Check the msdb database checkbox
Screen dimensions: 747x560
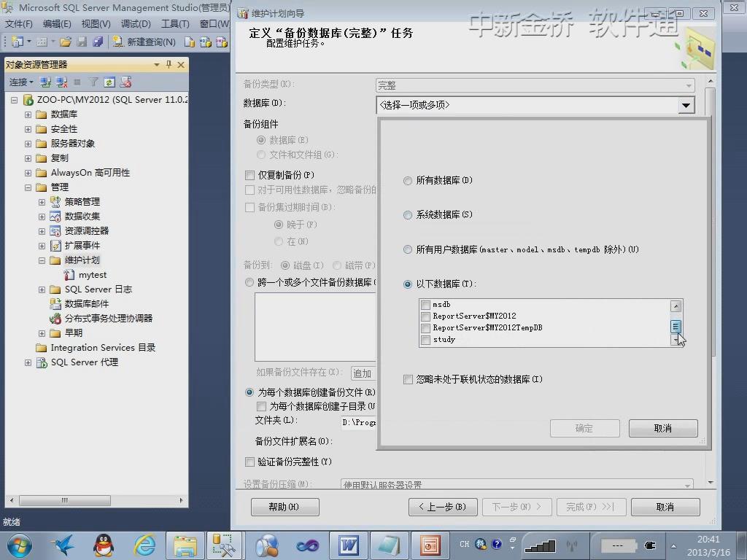pos(426,305)
